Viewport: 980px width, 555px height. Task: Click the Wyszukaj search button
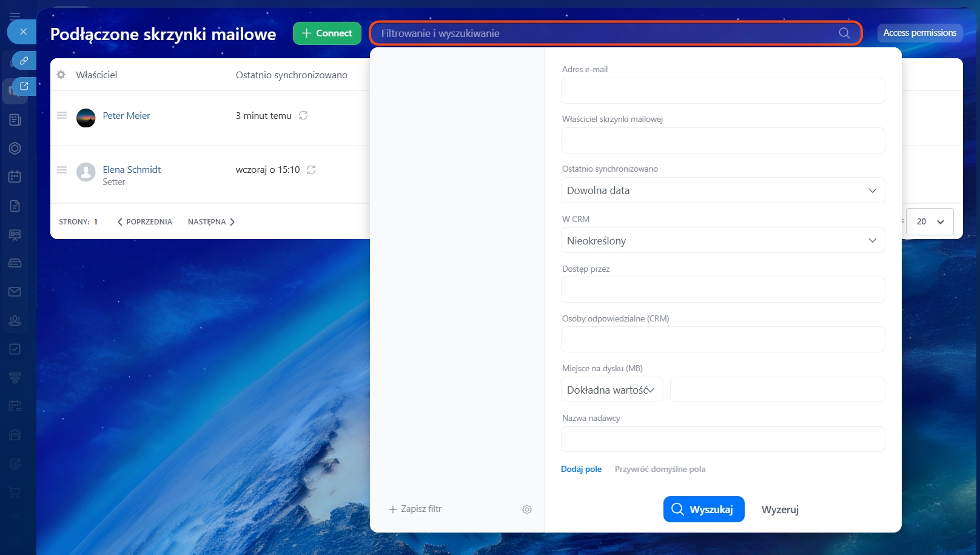pos(703,510)
